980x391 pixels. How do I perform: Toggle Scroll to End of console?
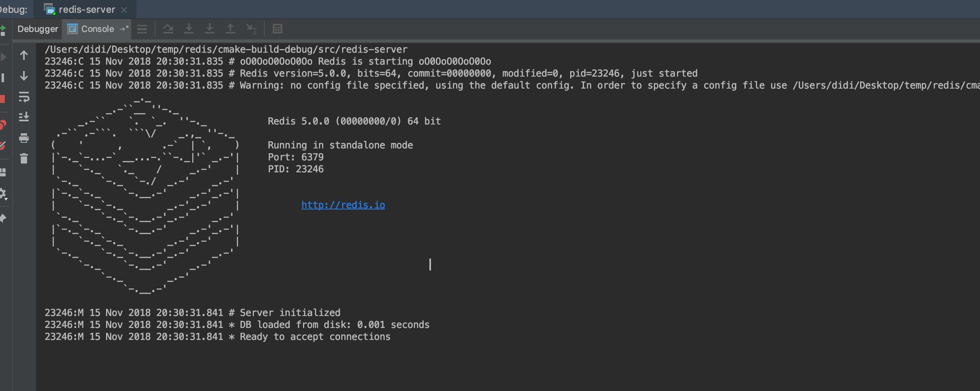(24, 117)
